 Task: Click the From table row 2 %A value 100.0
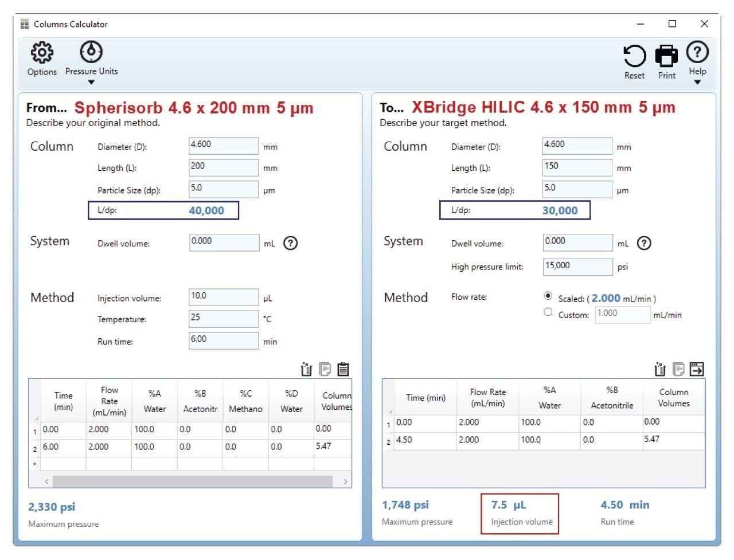154,447
